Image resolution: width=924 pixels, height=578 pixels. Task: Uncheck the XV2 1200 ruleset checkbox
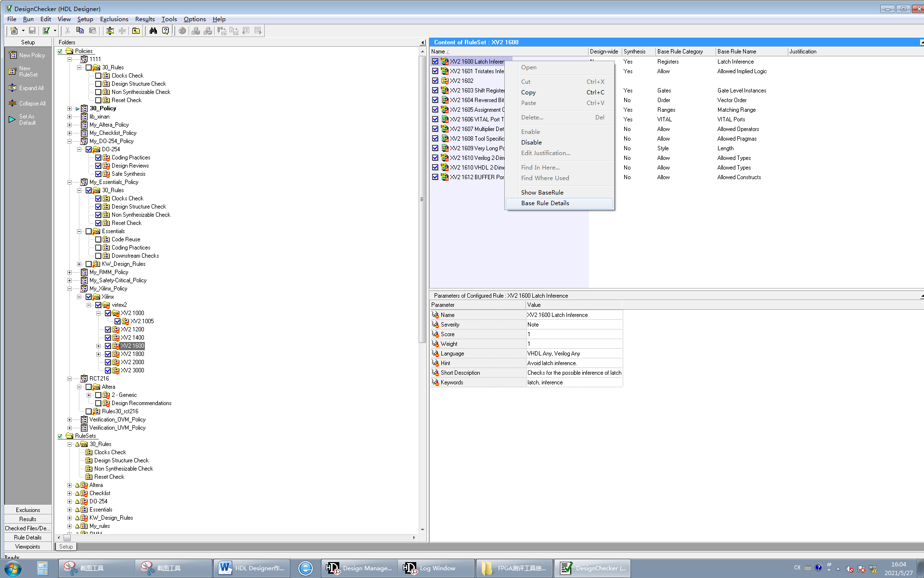tap(108, 329)
